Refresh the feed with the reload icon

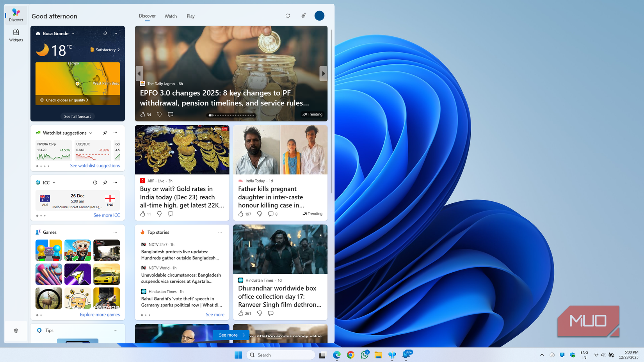click(288, 16)
